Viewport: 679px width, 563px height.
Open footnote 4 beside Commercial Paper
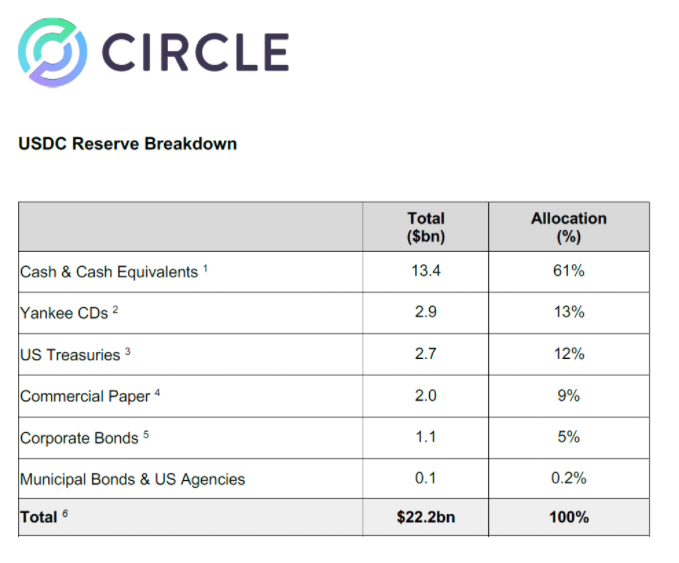tap(157, 393)
